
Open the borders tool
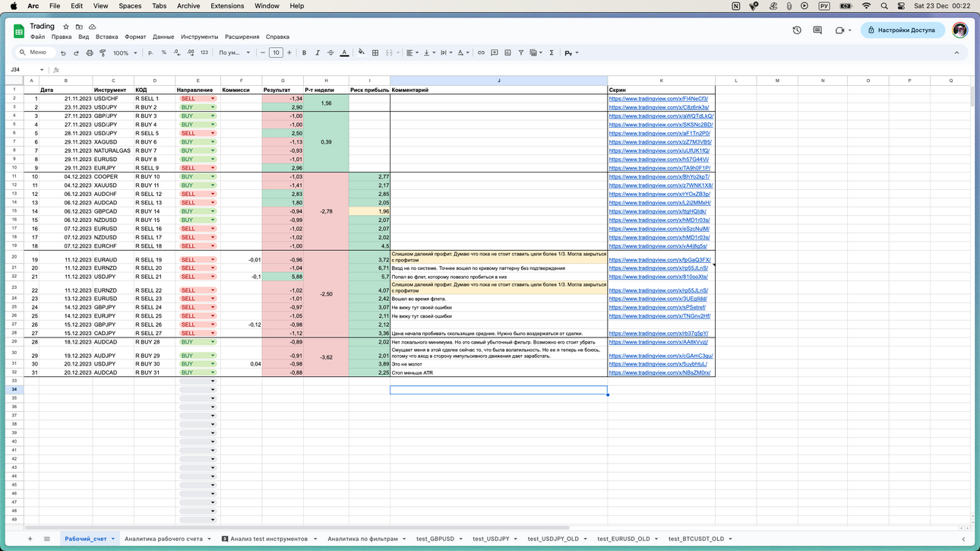pos(375,53)
